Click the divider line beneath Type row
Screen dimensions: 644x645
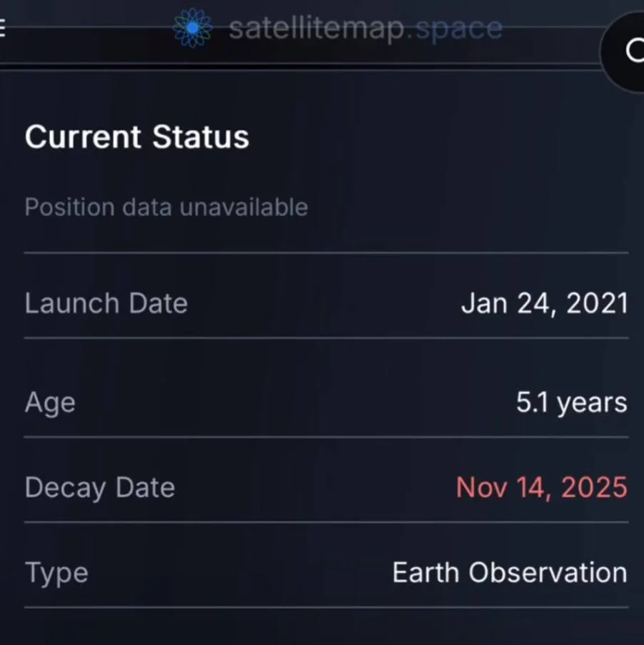[326, 607]
